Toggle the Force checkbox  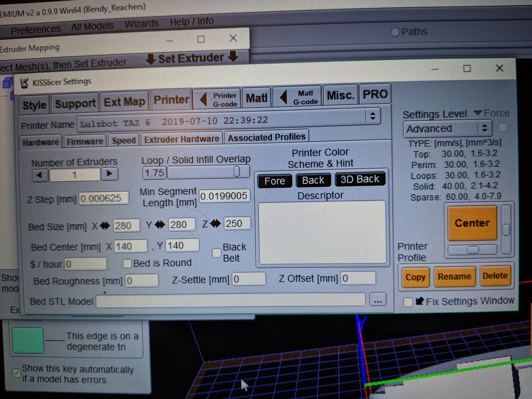coord(502,127)
